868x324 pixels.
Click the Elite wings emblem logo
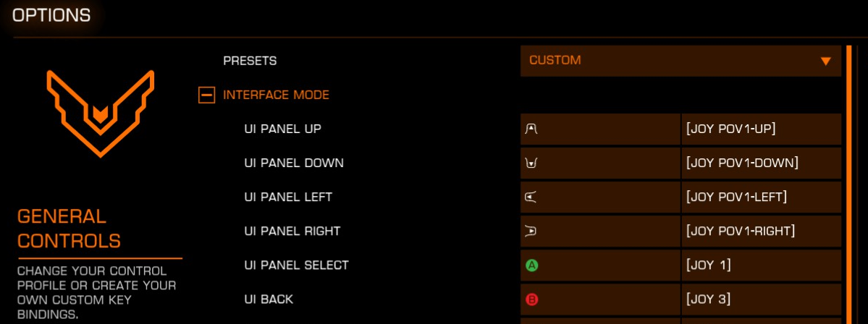point(100,114)
